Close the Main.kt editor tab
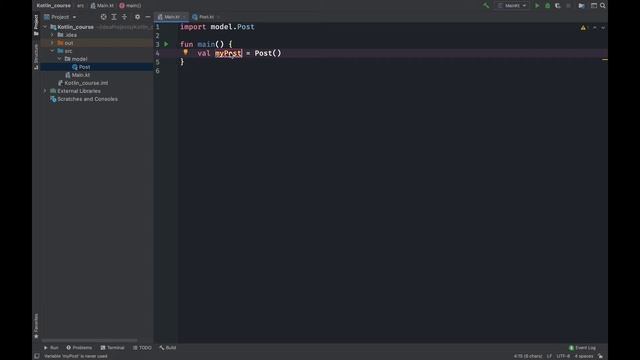Viewport: 640px width, 360px height. click(x=184, y=17)
